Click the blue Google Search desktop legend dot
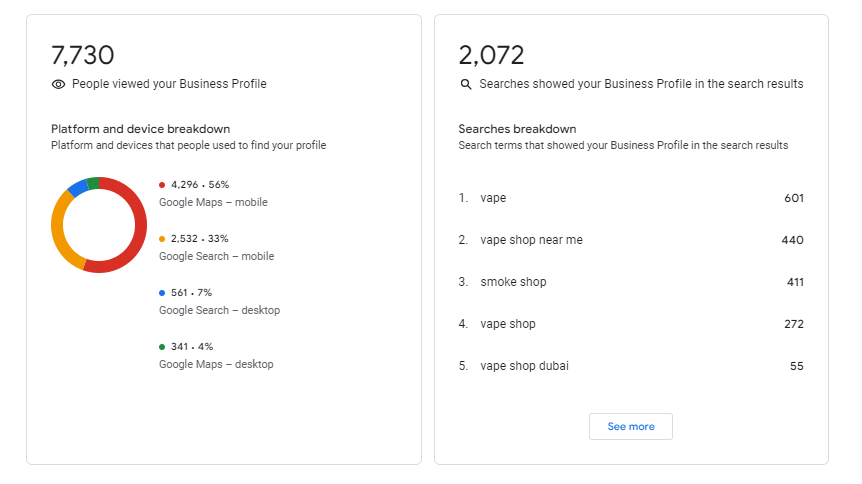The height and width of the screenshot is (484, 862). tap(162, 293)
